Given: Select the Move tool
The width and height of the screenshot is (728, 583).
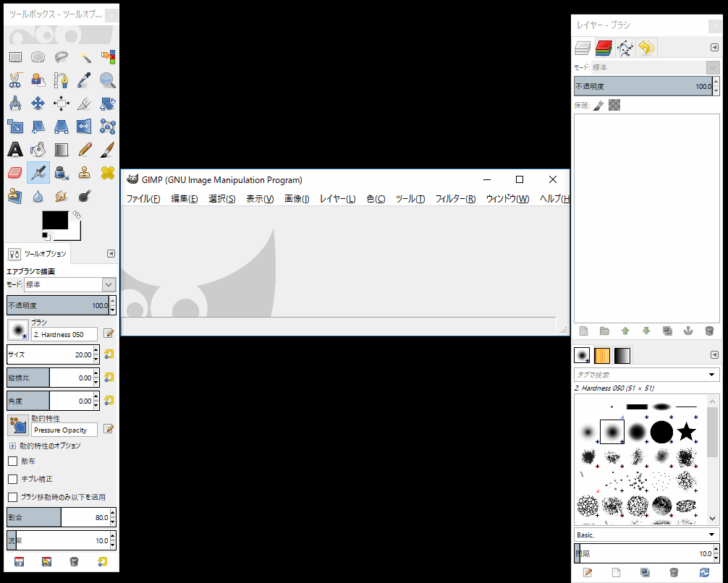Looking at the screenshot, I should (38, 103).
